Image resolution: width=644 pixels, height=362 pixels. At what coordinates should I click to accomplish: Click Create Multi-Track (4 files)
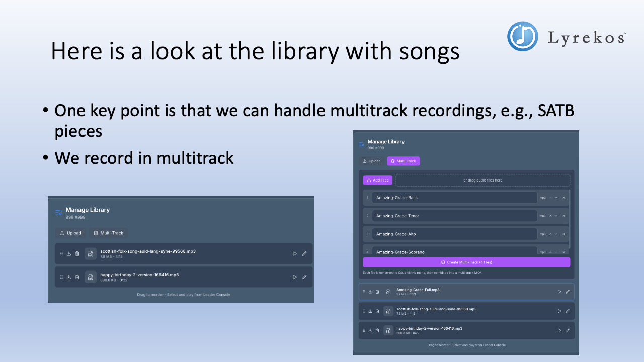click(x=466, y=262)
